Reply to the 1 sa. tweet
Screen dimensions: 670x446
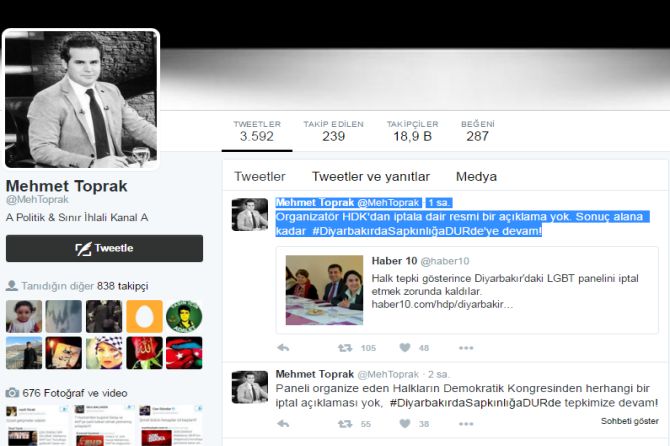click(283, 348)
